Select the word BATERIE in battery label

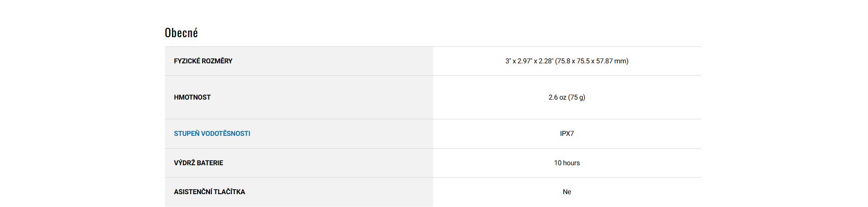(x=210, y=163)
